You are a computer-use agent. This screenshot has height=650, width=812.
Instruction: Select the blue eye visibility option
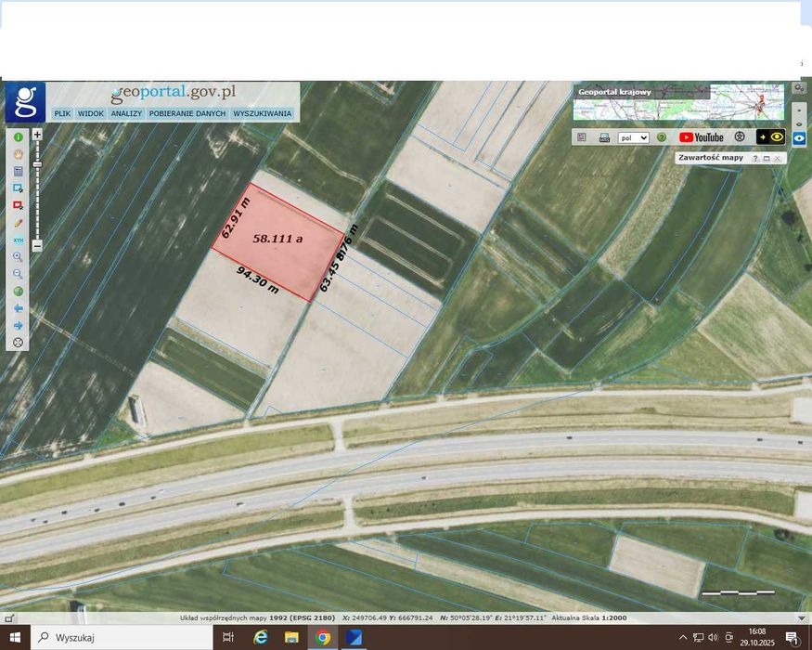click(x=799, y=138)
